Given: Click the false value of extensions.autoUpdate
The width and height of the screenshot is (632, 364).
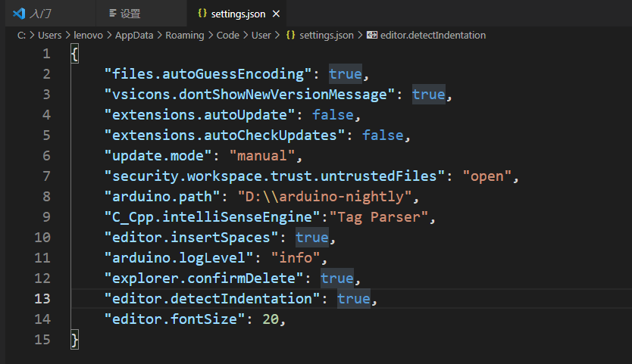Looking at the screenshot, I should (x=332, y=115).
